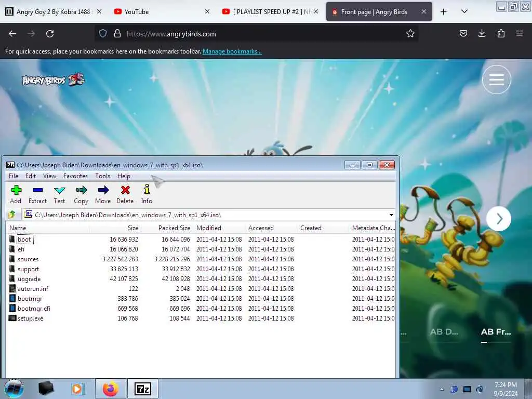Go back in Firefox
The width and height of the screenshot is (532, 399).
[12, 34]
